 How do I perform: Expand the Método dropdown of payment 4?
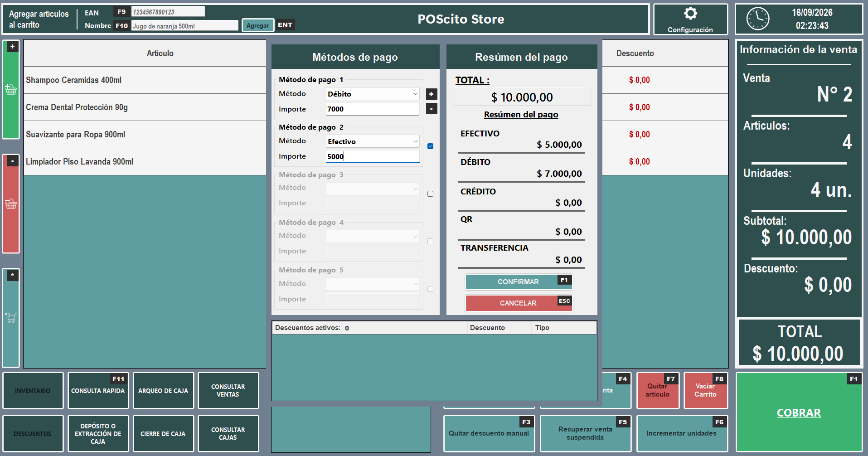373,236
